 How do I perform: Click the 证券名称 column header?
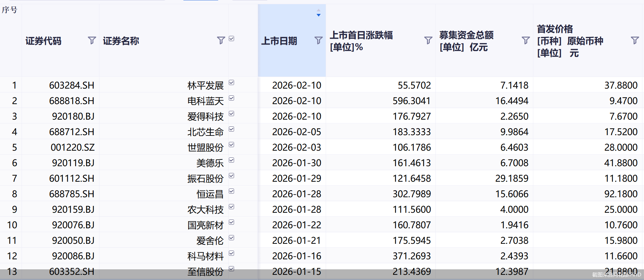click(x=121, y=41)
